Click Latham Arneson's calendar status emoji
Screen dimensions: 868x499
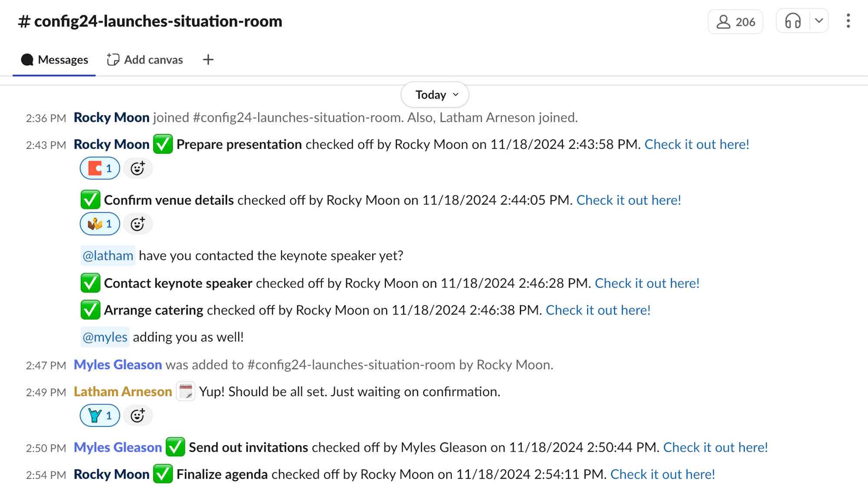pyautogui.click(x=185, y=392)
